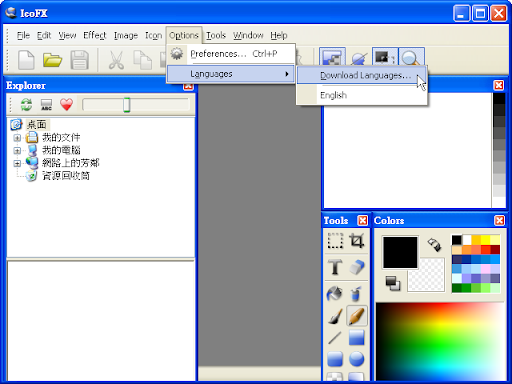Close the Explorer panel
512x384 pixels.
coord(188,87)
